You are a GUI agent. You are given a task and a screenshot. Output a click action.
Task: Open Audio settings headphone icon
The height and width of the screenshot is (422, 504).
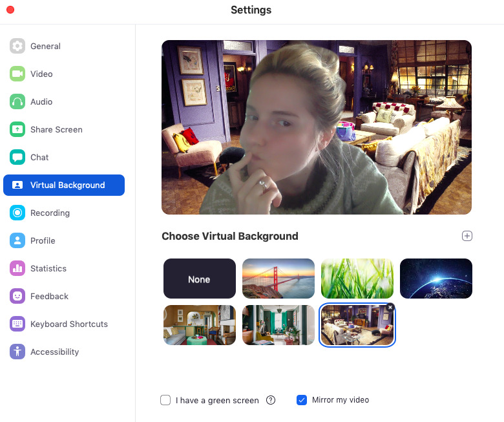click(17, 101)
